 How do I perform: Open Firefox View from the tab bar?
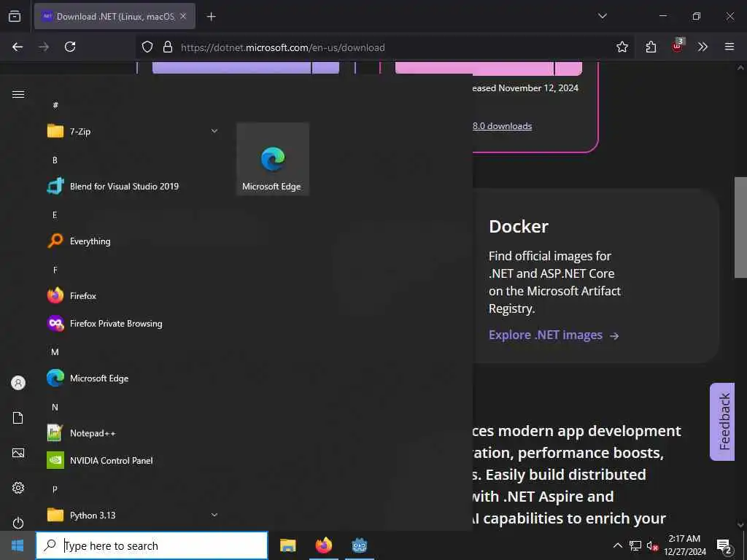point(15,16)
